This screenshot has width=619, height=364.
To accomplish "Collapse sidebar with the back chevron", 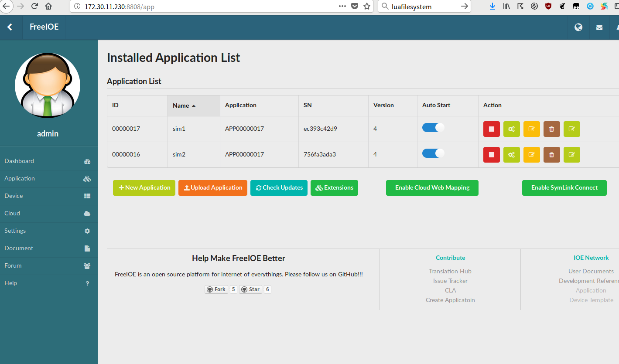I will [10, 27].
